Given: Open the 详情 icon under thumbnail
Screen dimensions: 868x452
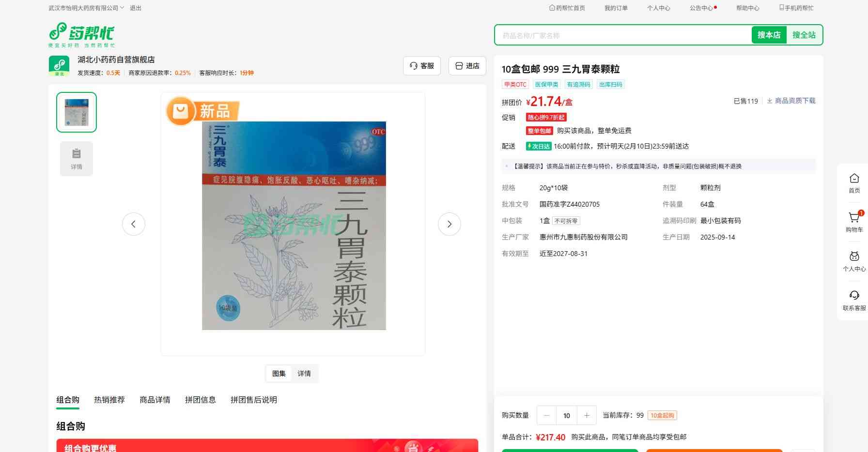Looking at the screenshot, I should point(77,158).
